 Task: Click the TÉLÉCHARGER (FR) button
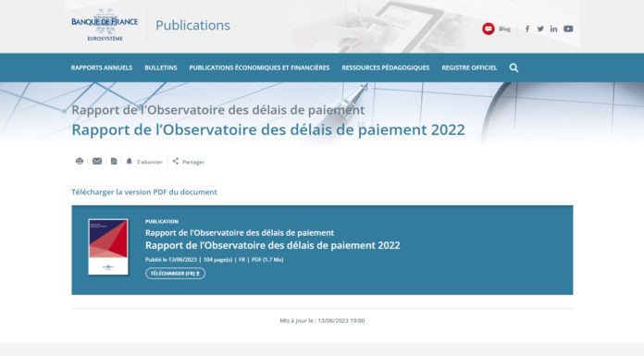pyautogui.click(x=176, y=274)
